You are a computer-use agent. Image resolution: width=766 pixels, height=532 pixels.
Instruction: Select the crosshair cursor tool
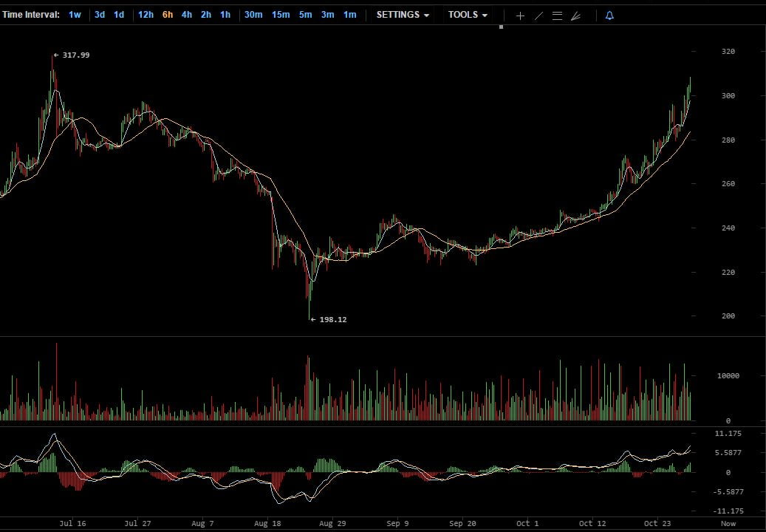tap(520, 16)
